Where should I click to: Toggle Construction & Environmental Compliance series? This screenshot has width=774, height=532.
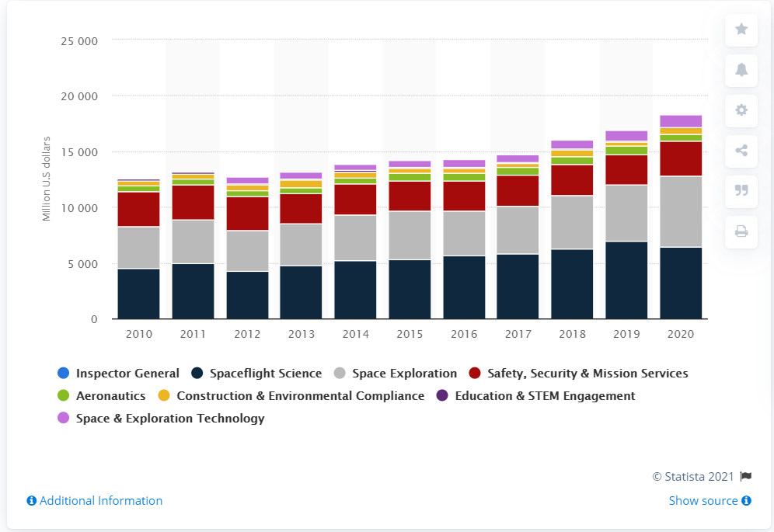pyautogui.click(x=291, y=396)
